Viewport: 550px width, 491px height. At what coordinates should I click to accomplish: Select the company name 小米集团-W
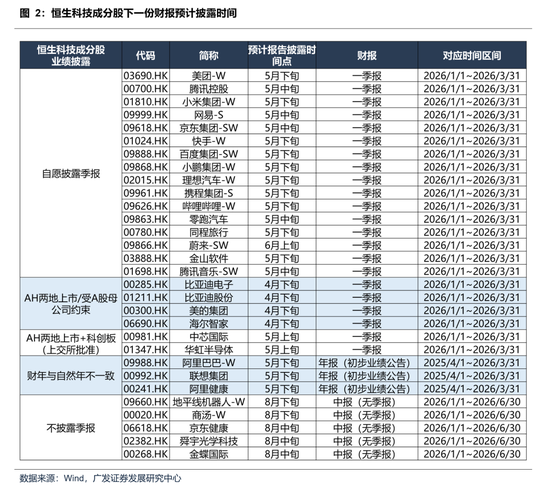pyautogui.click(x=209, y=102)
